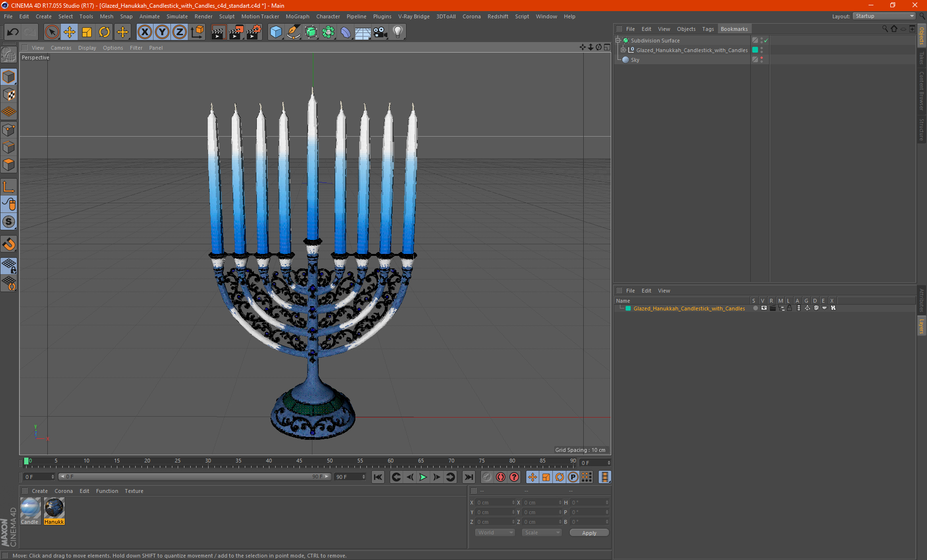
Task: Open the spline Pen tool
Action: 294,32
